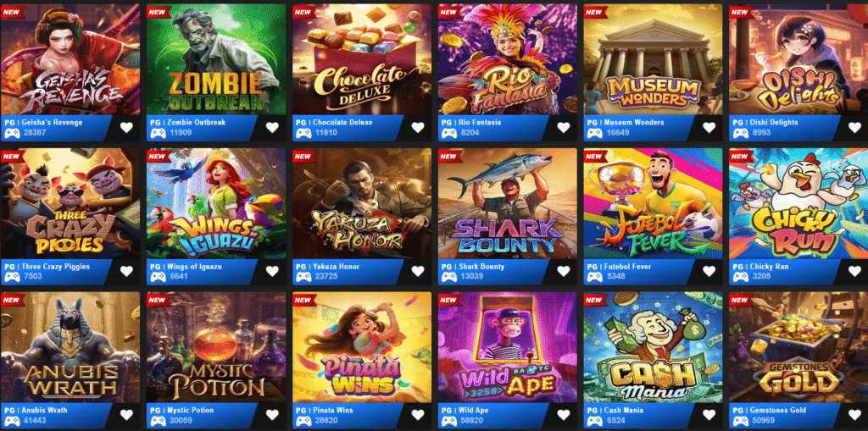Toggle heart favorite on Zombie Outbreak

[x=272, y=128]
